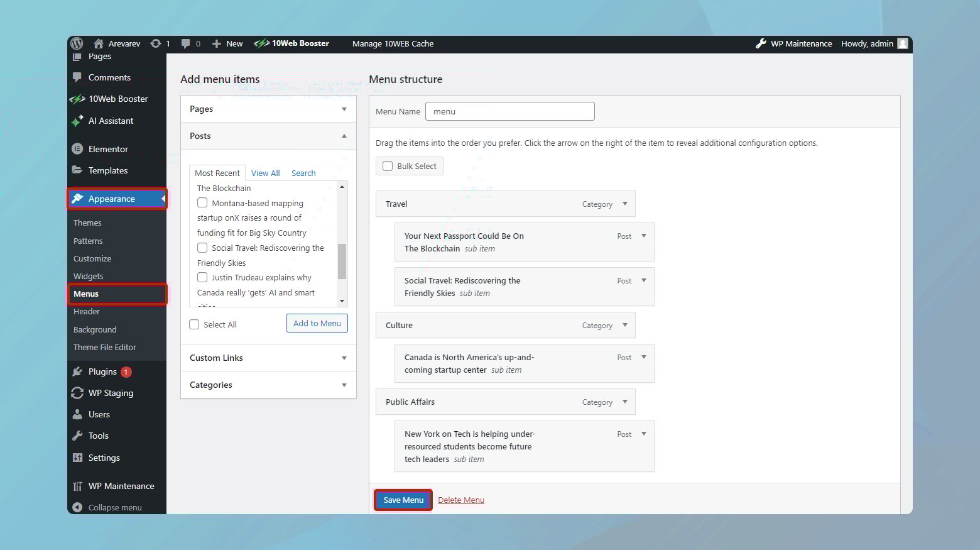Select the WP Staging refresh icon

(x=77, y=393)
